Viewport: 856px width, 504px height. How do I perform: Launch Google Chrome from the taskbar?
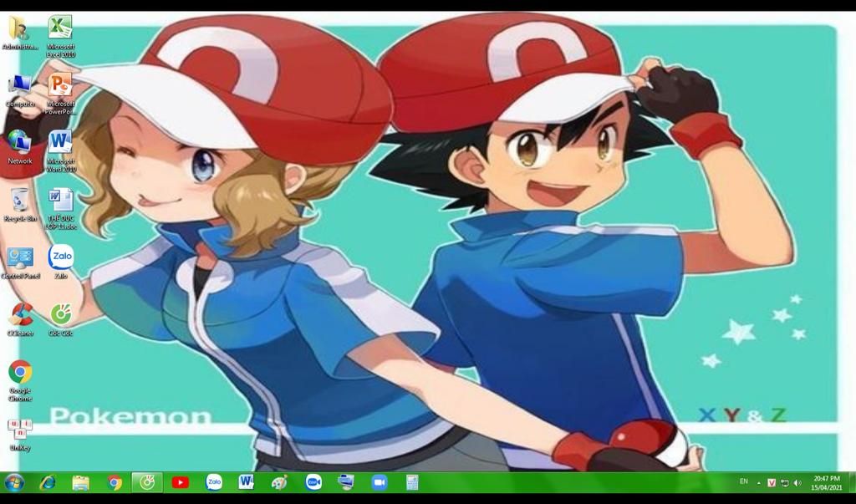[x=114, y=483]
